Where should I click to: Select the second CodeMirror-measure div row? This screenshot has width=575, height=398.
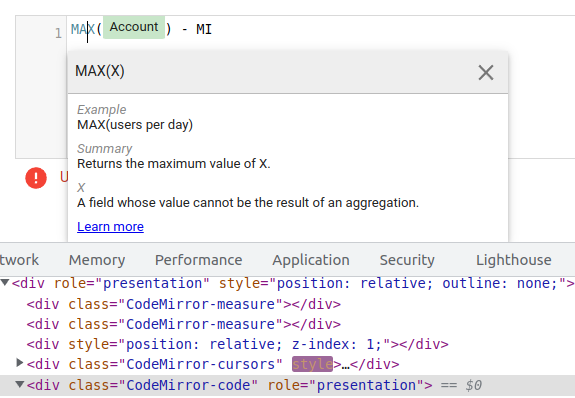[183, 324]
